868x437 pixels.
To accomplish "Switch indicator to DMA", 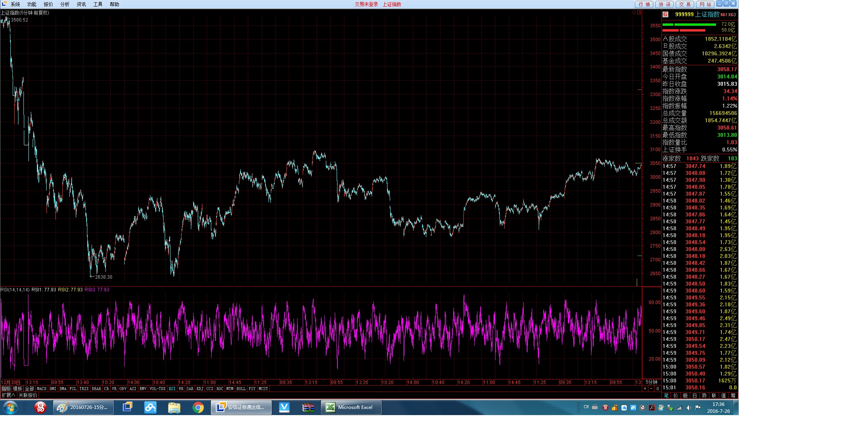I will click(63, 389).
